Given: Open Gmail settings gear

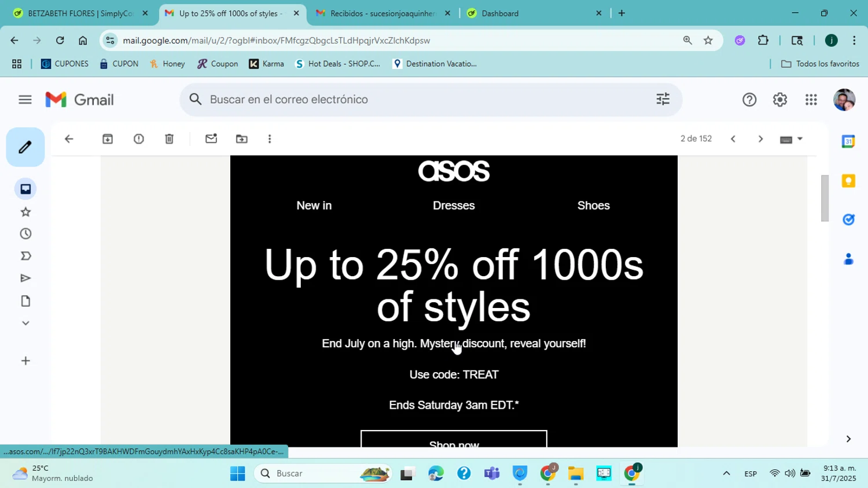Looking at the screenshot, I should [x=780, y=100].
